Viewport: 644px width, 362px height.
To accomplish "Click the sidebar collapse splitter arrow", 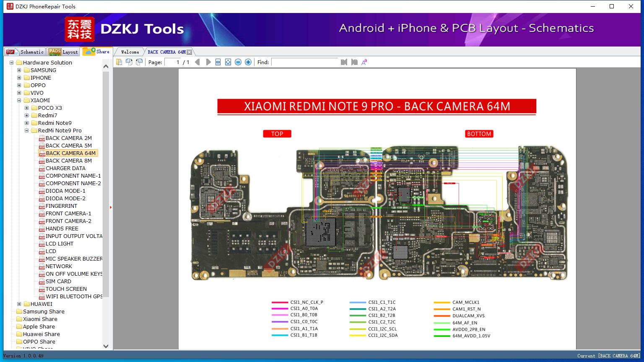I will pos(111,207).
